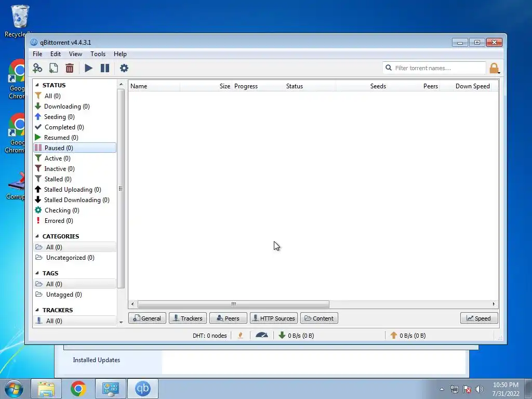Open the General tab

click(147, 318)
